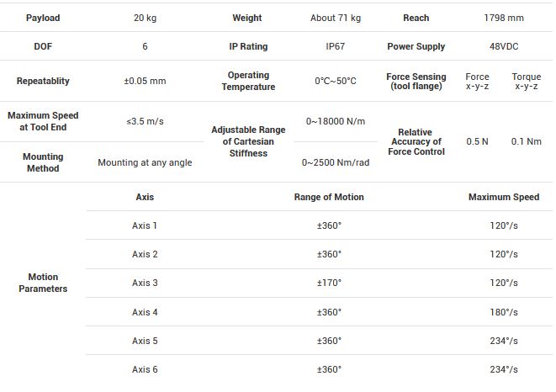Click the DOF label
The image size is (556, 392).
[43, 47]
